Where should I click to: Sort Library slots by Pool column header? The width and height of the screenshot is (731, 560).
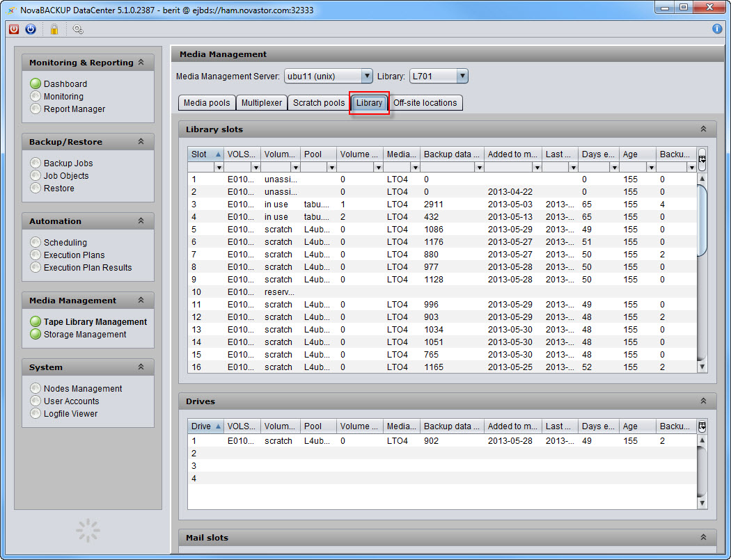[x=318, y=154]
